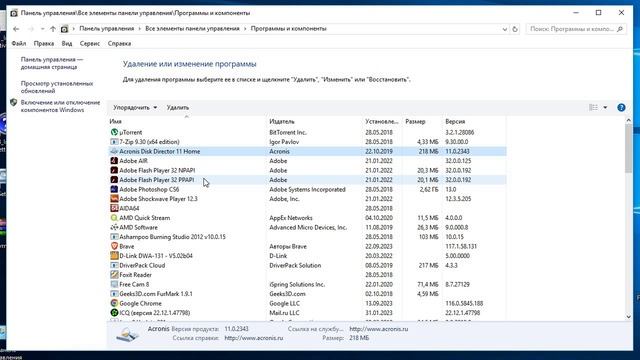Go up one level with the up arrow
The image size is (640, 360).
point(53,29)
